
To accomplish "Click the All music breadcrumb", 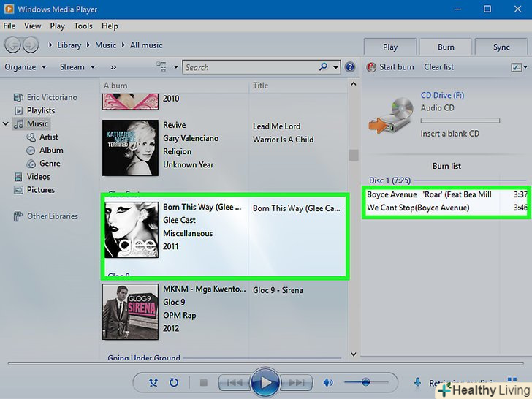I will click(146, 45).
